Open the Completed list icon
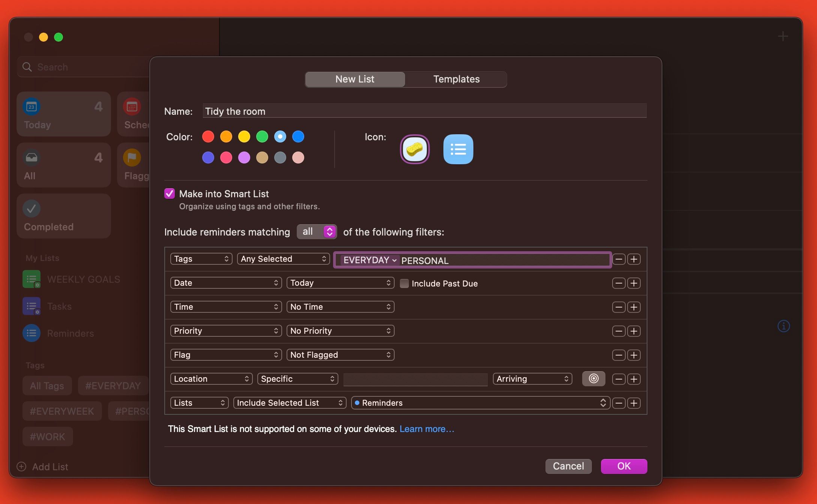The width and height of the screenshot is (817, 504). pos(32,209)
